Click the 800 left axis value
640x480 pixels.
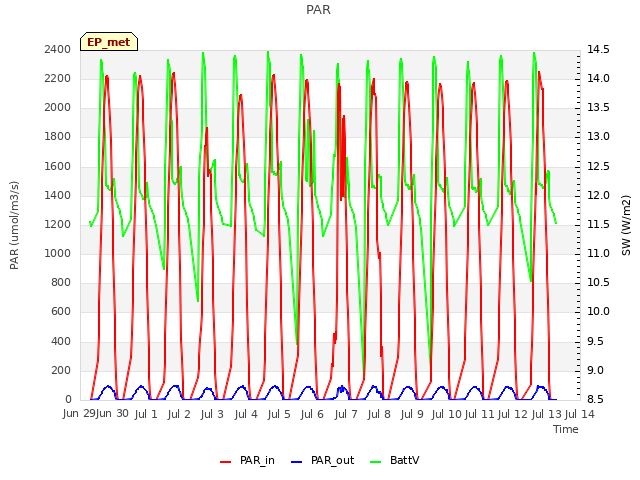[x=61, y=283]
